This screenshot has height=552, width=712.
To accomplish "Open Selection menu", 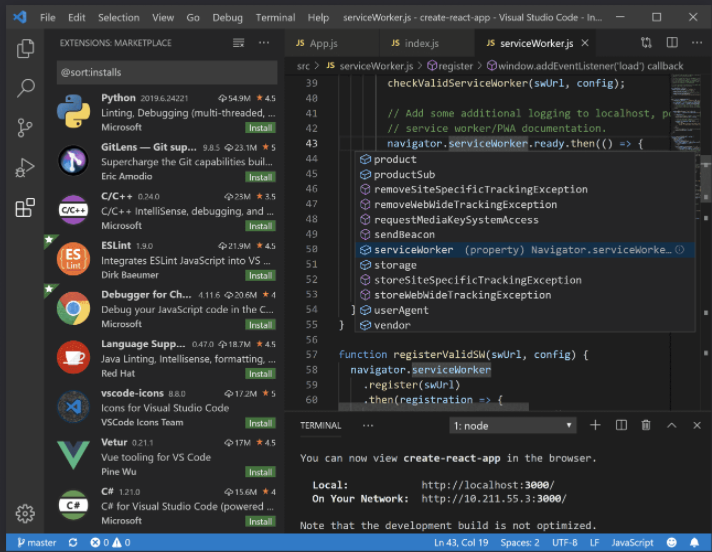I will tap(119, 18).
